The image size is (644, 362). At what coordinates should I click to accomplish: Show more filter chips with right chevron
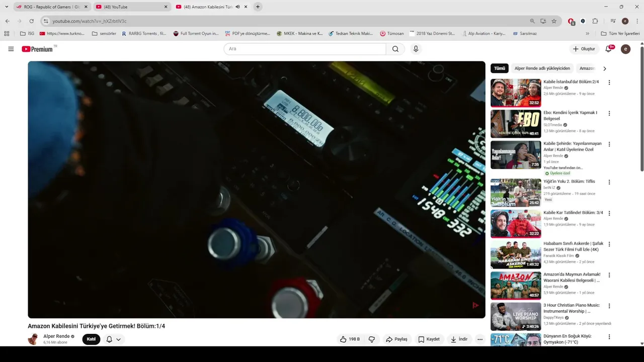[x=604, y=68]
